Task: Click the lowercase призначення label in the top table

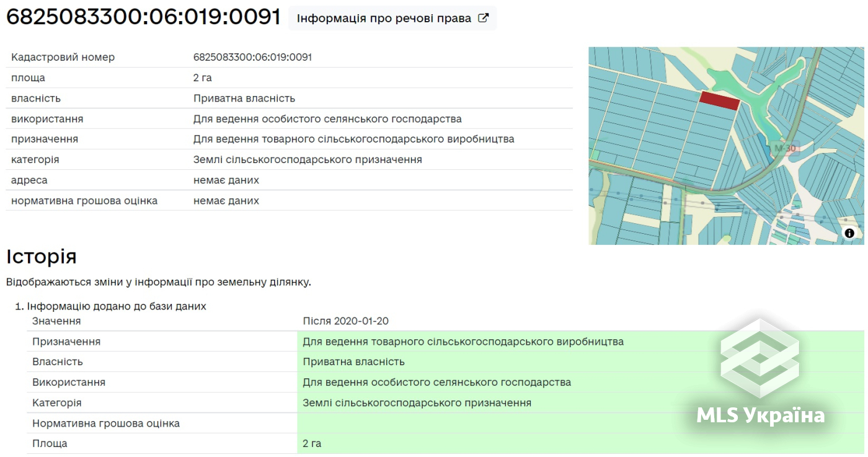Action: pos(45,139)
